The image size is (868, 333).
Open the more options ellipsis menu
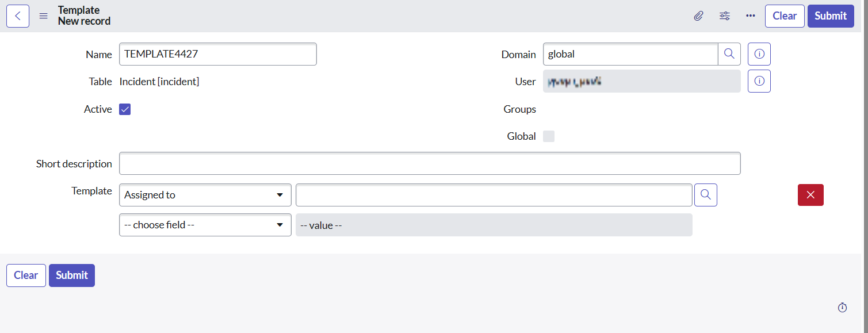tap(750, 16)
